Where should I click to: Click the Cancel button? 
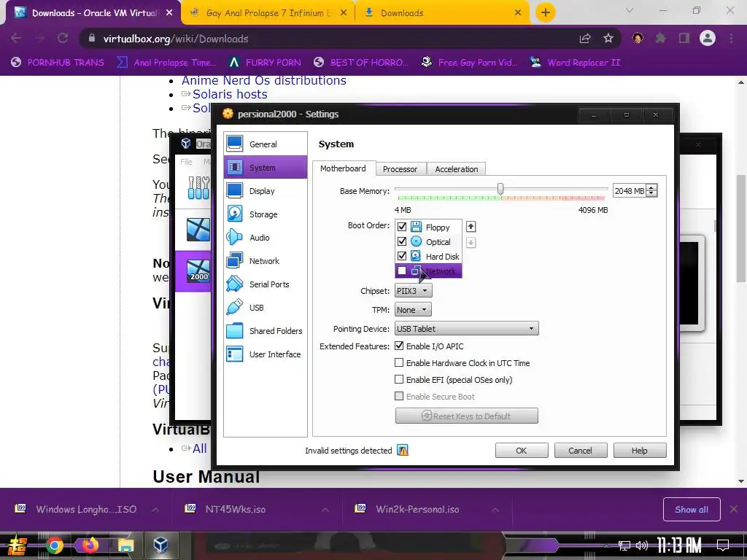pyautogui.click(x=581, y=451)
